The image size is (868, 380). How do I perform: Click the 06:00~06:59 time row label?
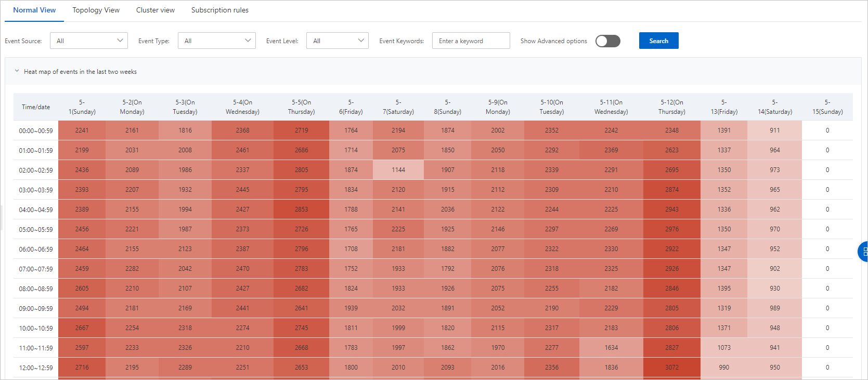click(36, 249)
